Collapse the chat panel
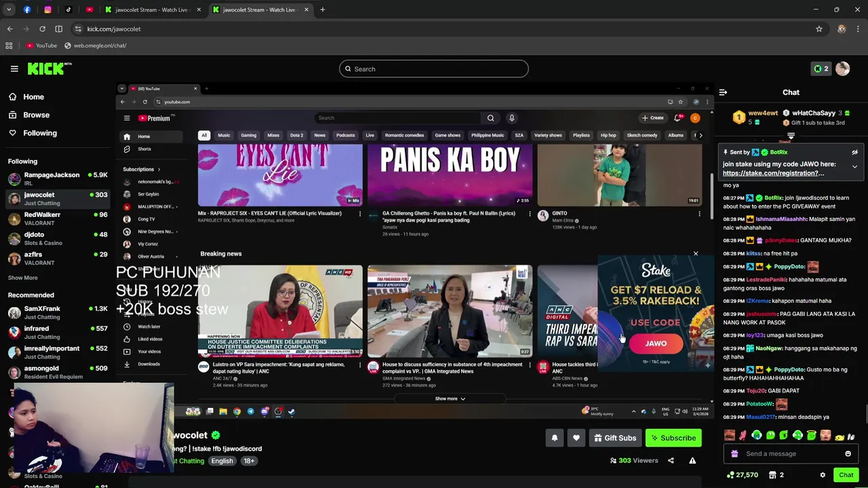 tap(723, 92)
